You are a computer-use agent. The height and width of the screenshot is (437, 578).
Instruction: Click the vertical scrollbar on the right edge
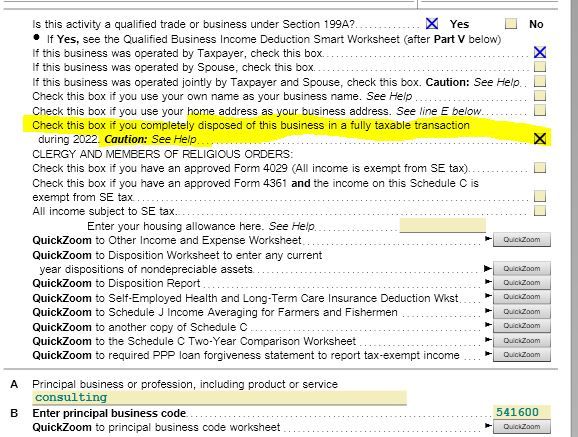click(574, 218)
